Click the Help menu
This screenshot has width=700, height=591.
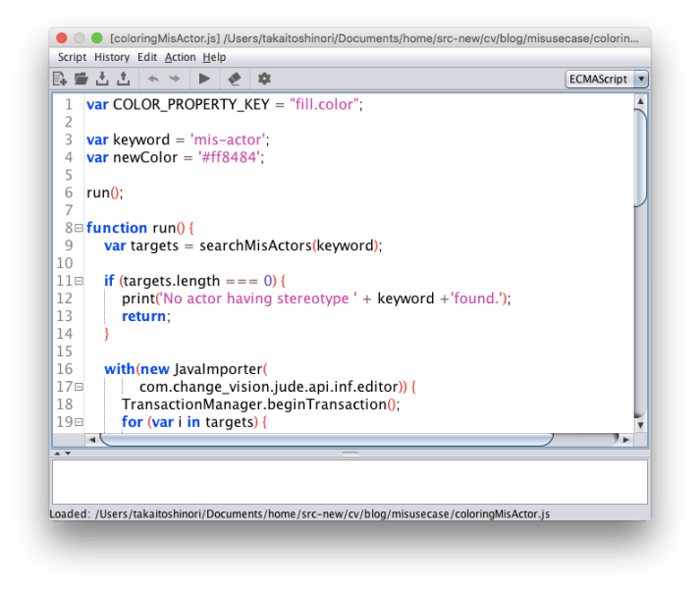214,57
